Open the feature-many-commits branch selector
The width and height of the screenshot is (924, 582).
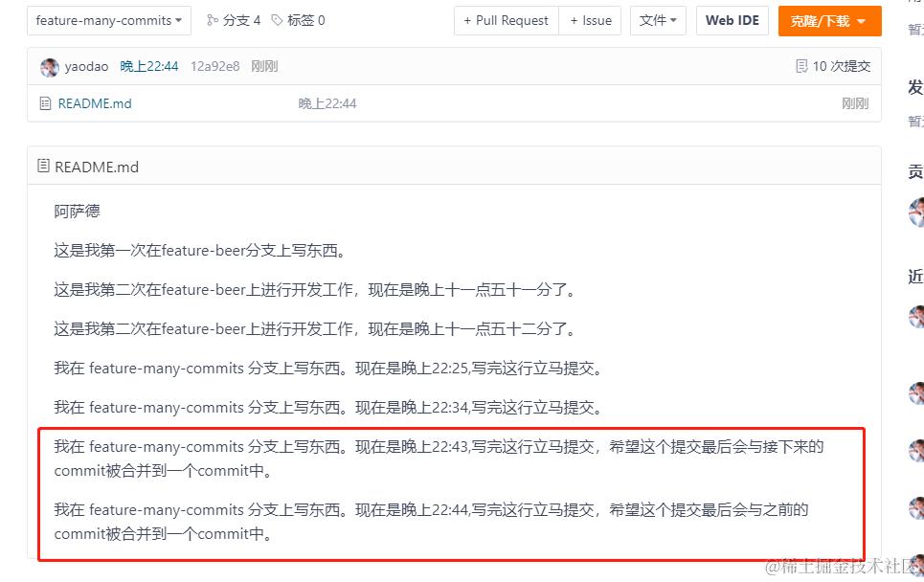108,18
